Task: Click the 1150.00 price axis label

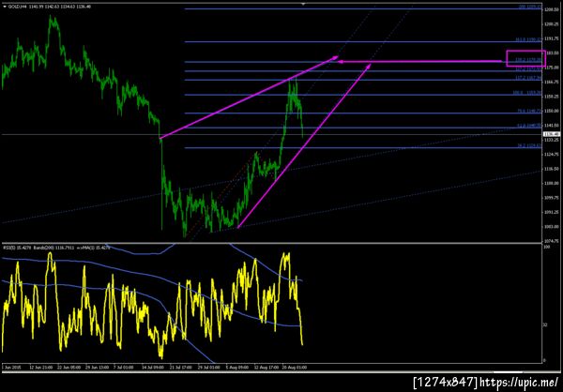Action: (552, 111)
